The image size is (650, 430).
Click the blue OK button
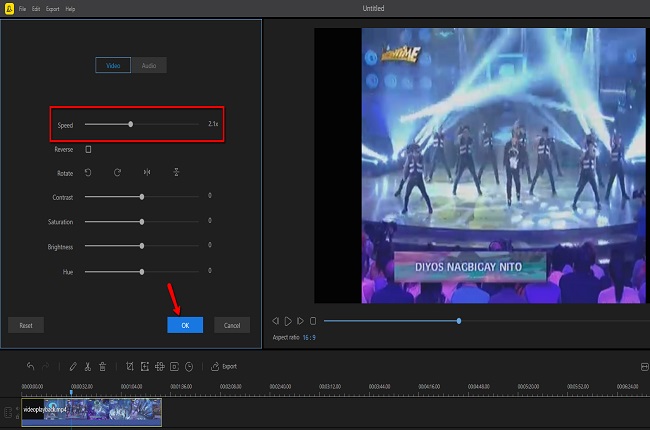pos(185,325)
